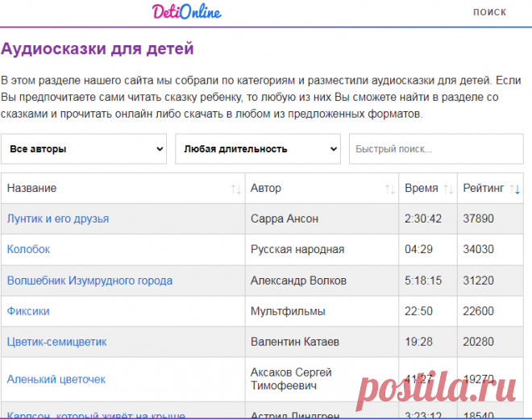The width and height of the screenshot is (532, 420).
Task: Expand the Все авторы dropdown
Action: tap(84, 149)
